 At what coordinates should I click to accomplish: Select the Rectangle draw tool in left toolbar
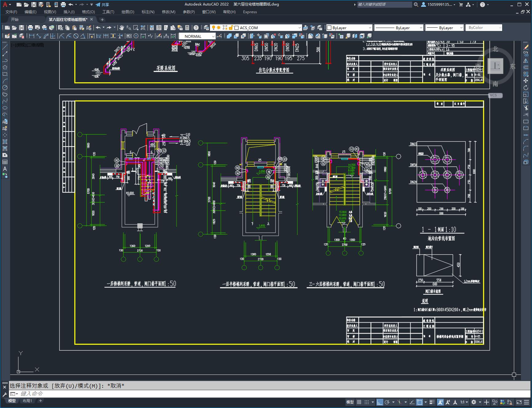pos(5,74)
